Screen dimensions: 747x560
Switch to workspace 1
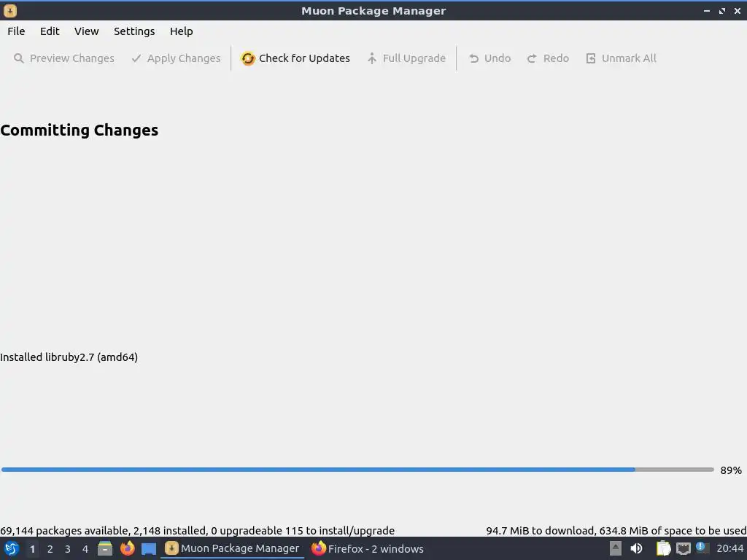coord(32,549)
